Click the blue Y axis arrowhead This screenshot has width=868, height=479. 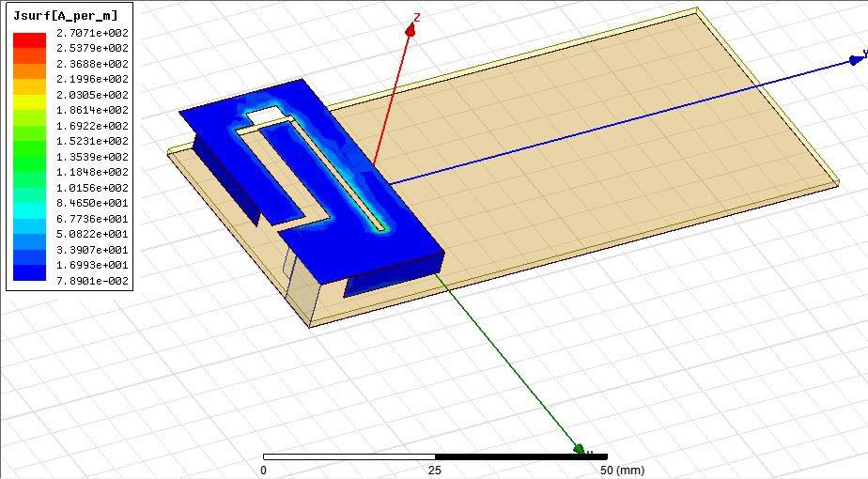(x=856, y=60)
